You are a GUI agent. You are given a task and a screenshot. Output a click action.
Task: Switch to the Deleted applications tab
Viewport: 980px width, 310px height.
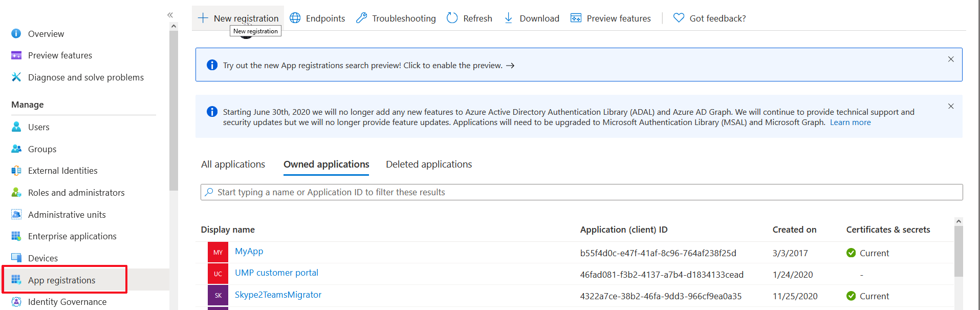428,164
